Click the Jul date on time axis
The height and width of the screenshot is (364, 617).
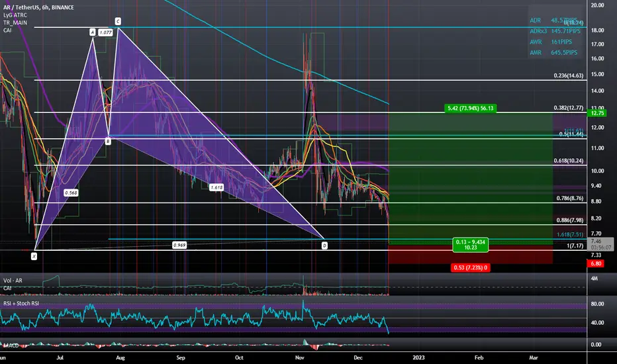coord(60,357)
